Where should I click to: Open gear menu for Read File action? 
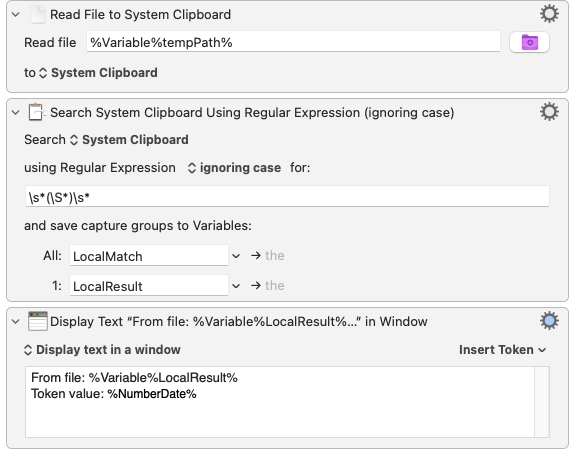coord(549,14)
